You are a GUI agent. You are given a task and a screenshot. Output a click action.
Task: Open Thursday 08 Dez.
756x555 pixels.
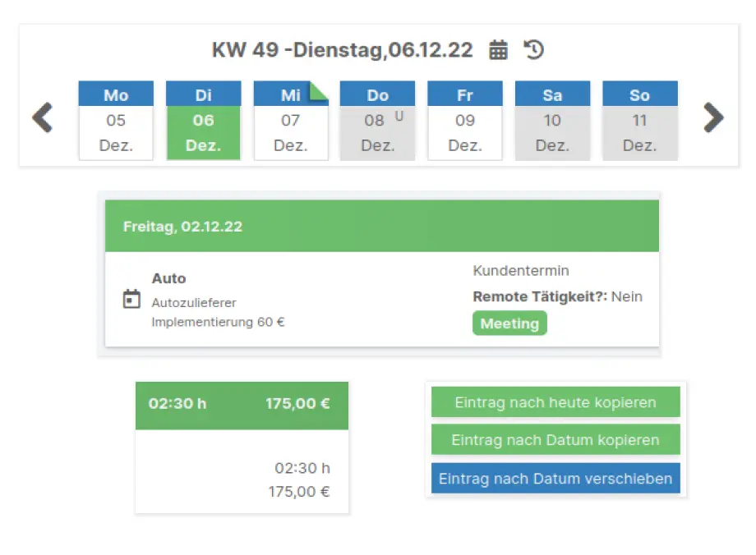point(376,131)
